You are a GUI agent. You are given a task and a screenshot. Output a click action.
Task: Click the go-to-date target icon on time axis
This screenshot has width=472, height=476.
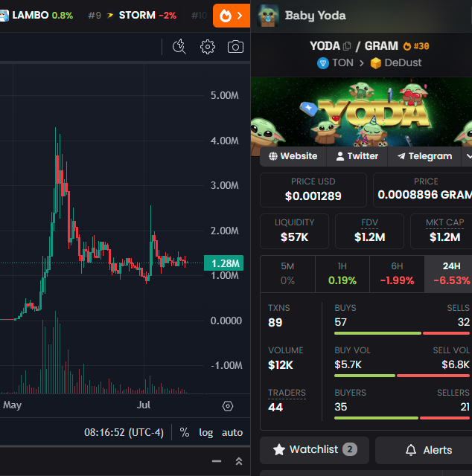click(x=228, y=406)
